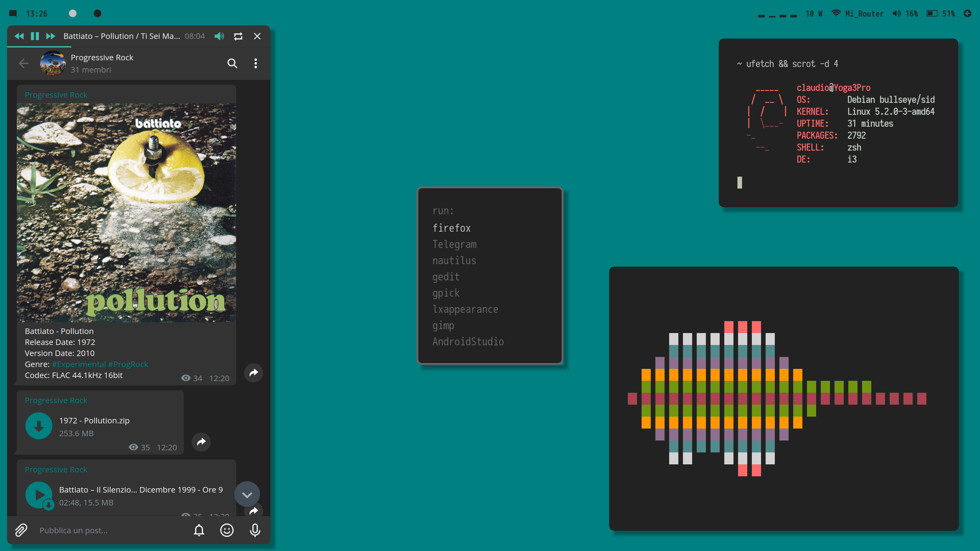Forward the Pollution album cover post
The image size is (980, 551).
254,373
